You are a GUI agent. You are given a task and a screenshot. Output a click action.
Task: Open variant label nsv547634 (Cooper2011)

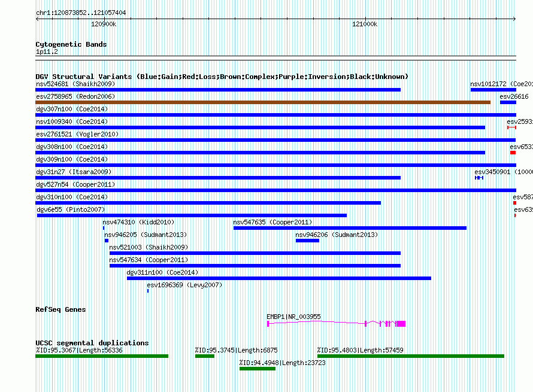149,260
